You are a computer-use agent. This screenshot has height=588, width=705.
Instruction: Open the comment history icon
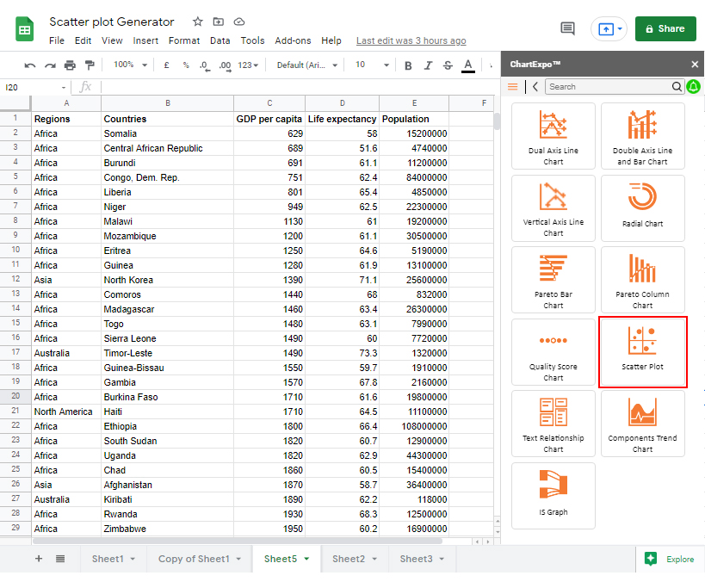click(567, 28)
